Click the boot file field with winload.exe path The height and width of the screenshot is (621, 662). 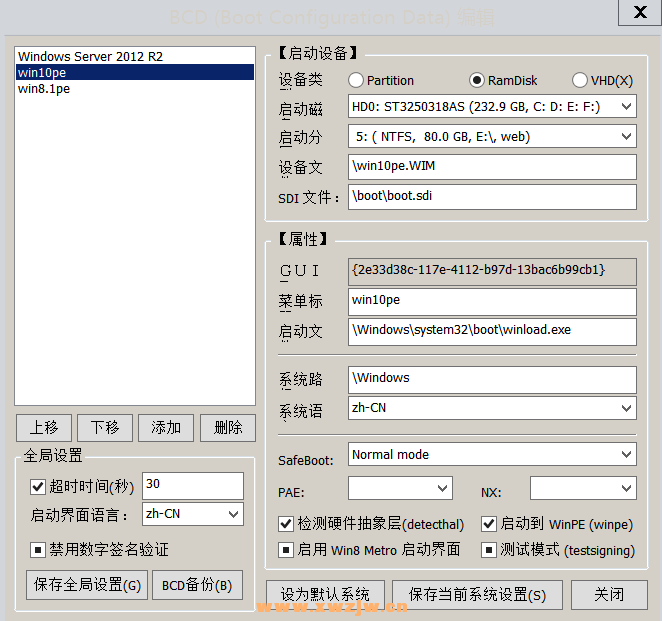point(492,332)
